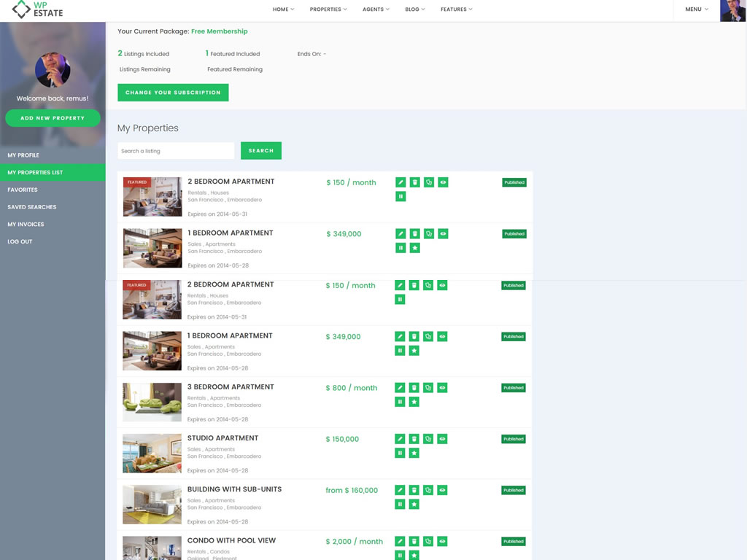Image resolution: width=747 pixels, height=560 pixels.
Task: Click the "Listings Included" text
Action: click(147, 54)
